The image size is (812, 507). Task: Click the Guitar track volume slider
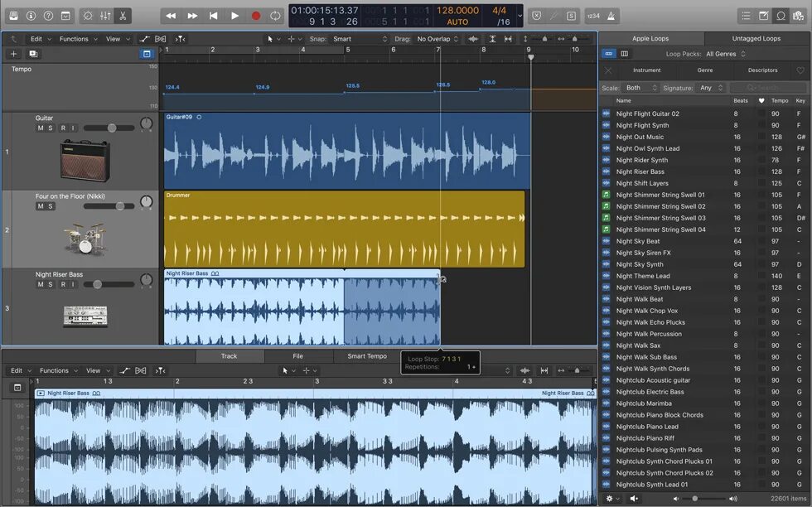coord(113,128)
